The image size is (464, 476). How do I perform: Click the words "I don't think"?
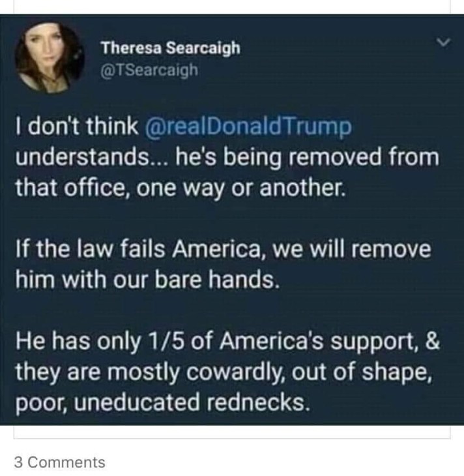tap(77, 126)
